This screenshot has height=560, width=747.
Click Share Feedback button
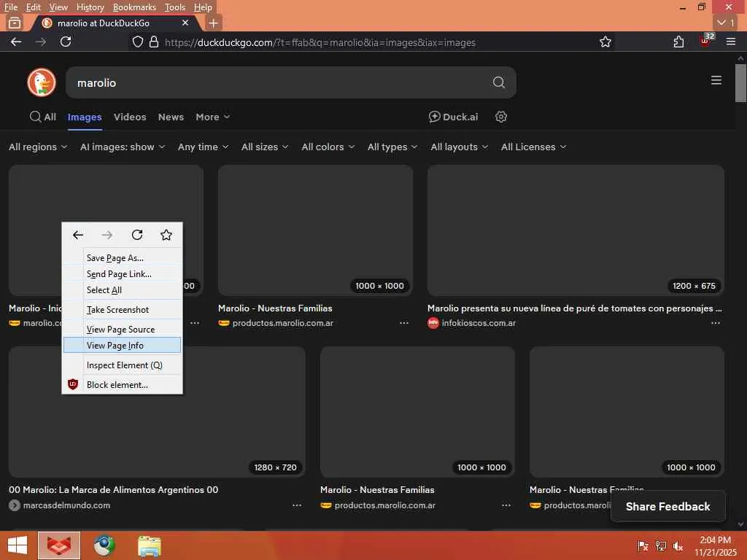tap(667, 506)
